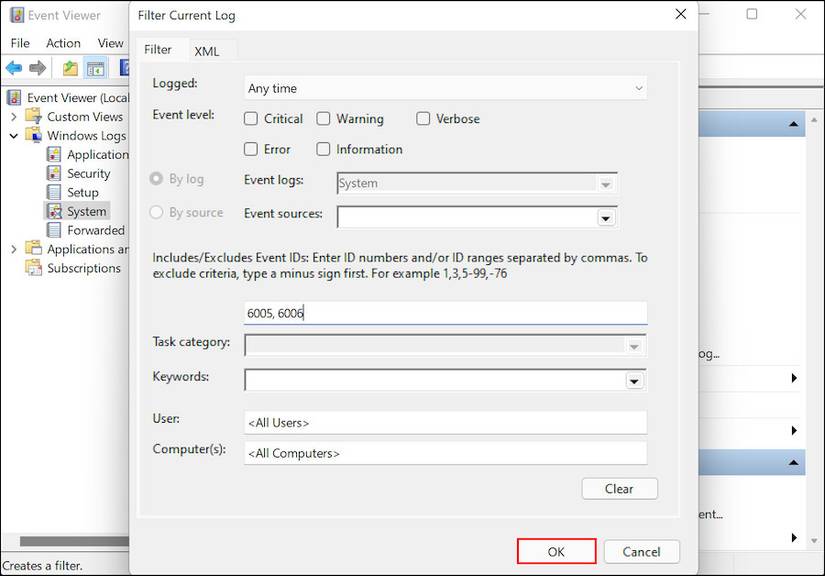Open the Event sources dropdown arrow
The width and height of the screenshot is (825, 576).
606,217
